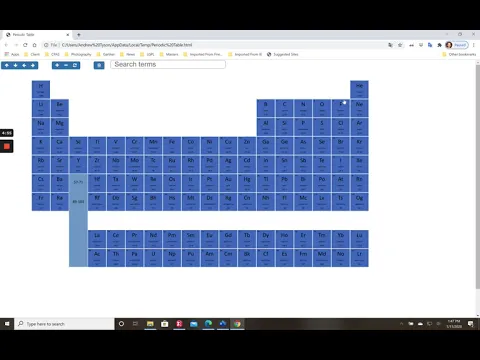Open the translate icon in the address bar
Screen dimensions: 480x360
390,45
